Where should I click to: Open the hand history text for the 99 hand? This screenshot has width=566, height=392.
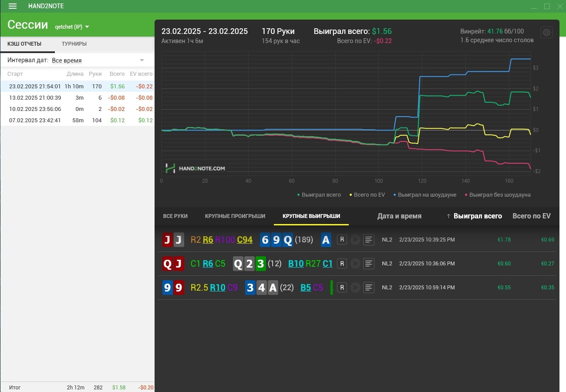369,287
